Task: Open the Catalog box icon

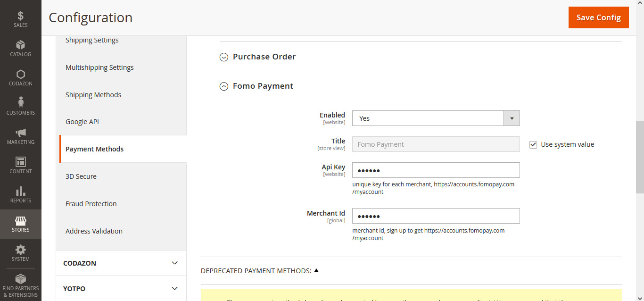Action: coord(20,45)
